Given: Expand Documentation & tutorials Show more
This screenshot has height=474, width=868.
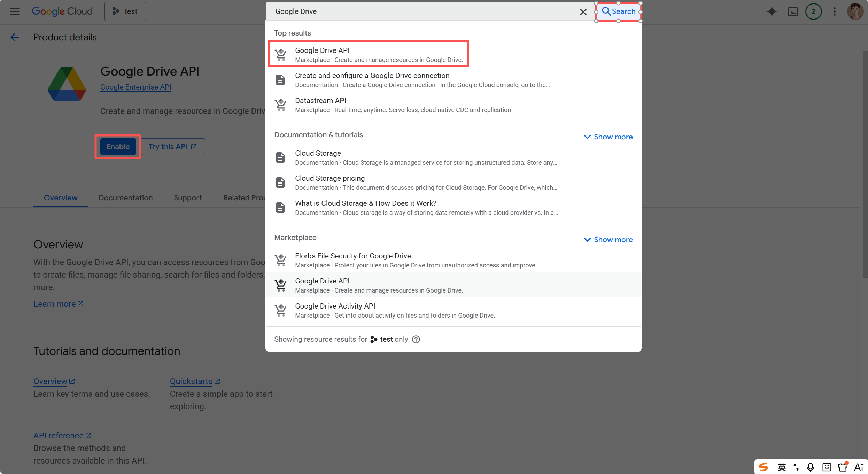Looking at the screenshot, I should point(608,137).
